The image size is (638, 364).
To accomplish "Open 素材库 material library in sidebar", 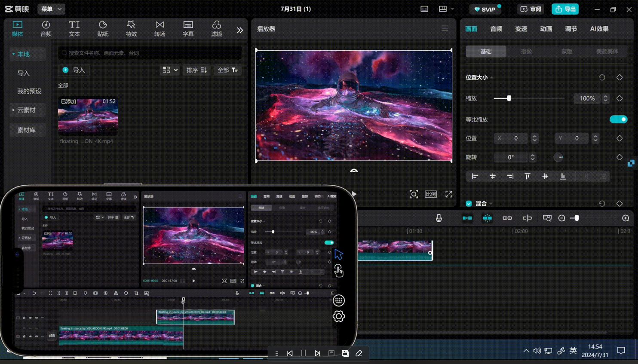I will [x=28, y=130].
